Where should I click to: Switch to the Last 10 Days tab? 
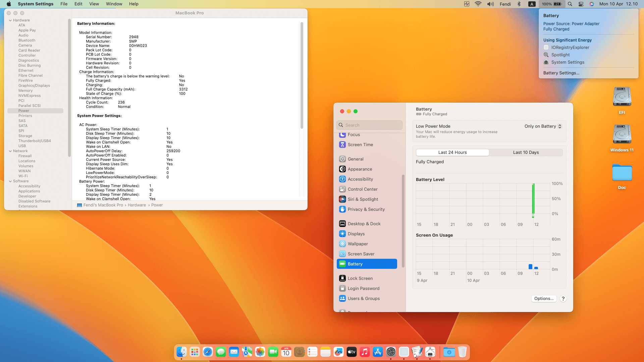coord(526,153)
